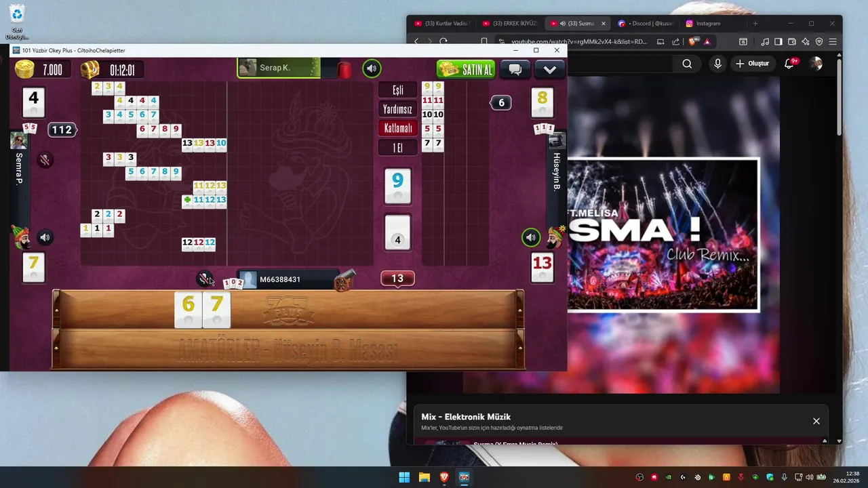The image size is (868, 488).
Task: Click the black 4 tile at top left
Action: pos(33,102)
